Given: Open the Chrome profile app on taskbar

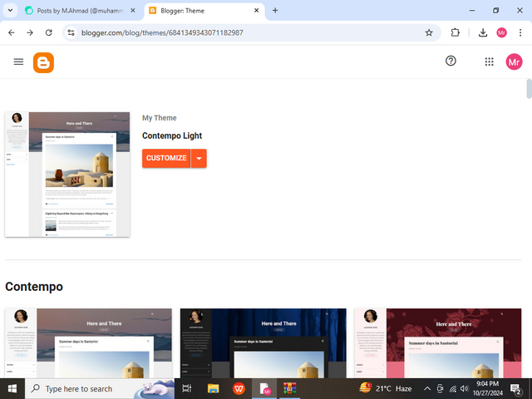Looking at the screenshot, I should click(264, 388).
